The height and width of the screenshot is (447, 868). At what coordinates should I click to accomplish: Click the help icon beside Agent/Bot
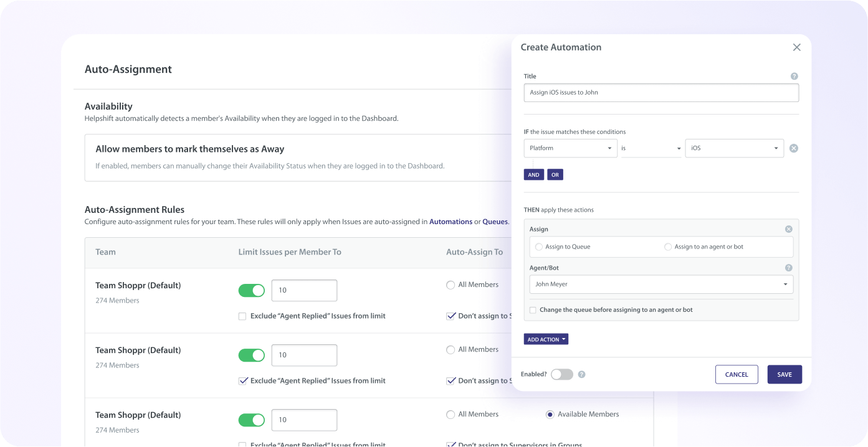[x=788, y=267]
